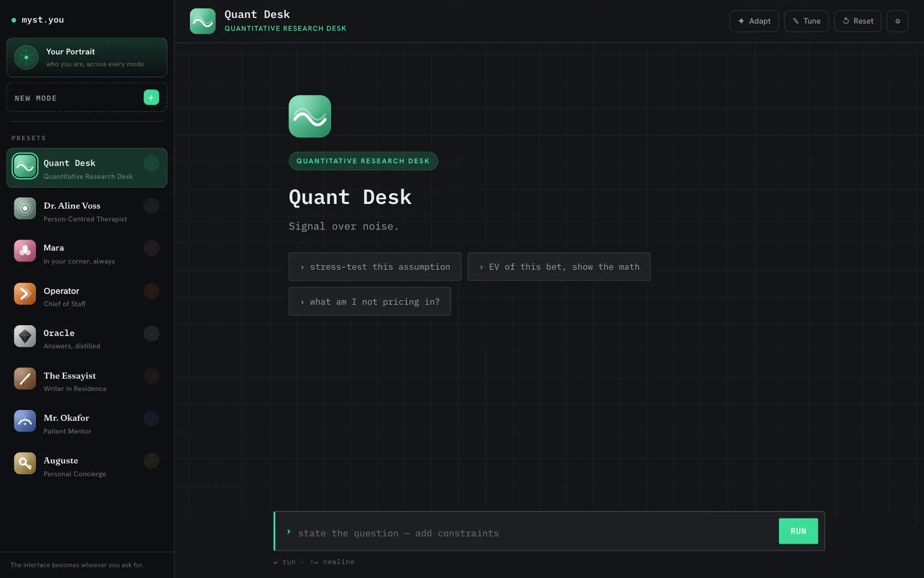The width and height of the screenshot is (924, 578).
Task: Click the NEW MODE row
Action: click(87, 98)
